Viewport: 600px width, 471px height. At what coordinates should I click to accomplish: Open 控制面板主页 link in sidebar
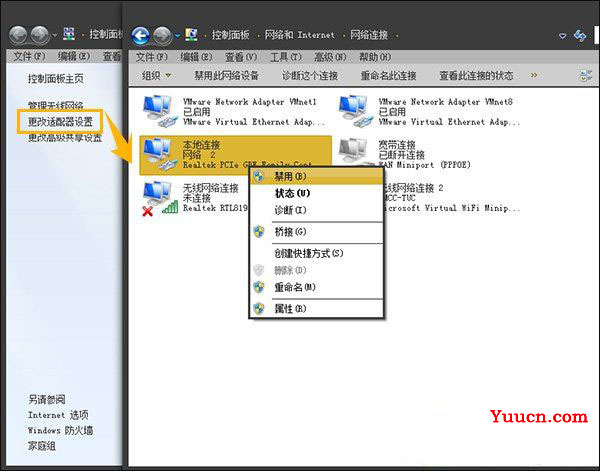(x=55, y=78)
